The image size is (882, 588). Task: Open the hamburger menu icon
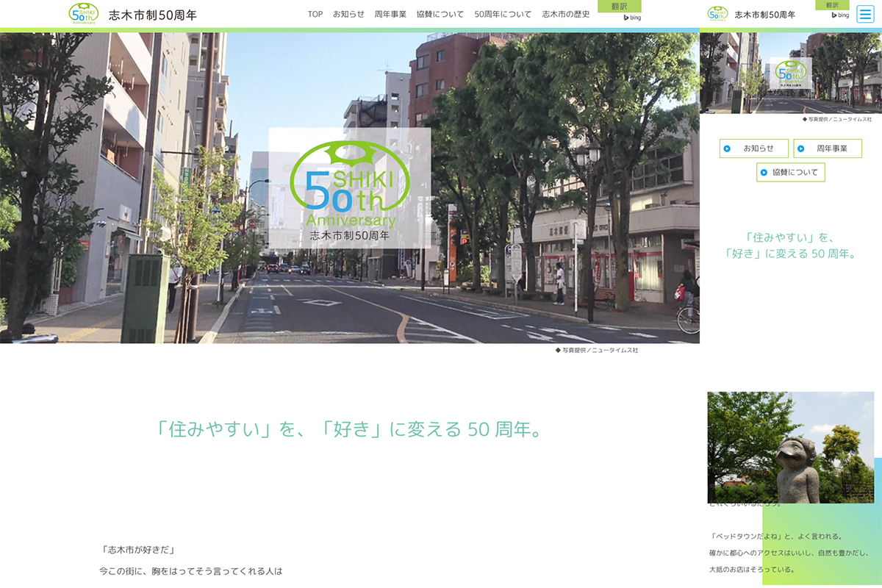(865, 14)
